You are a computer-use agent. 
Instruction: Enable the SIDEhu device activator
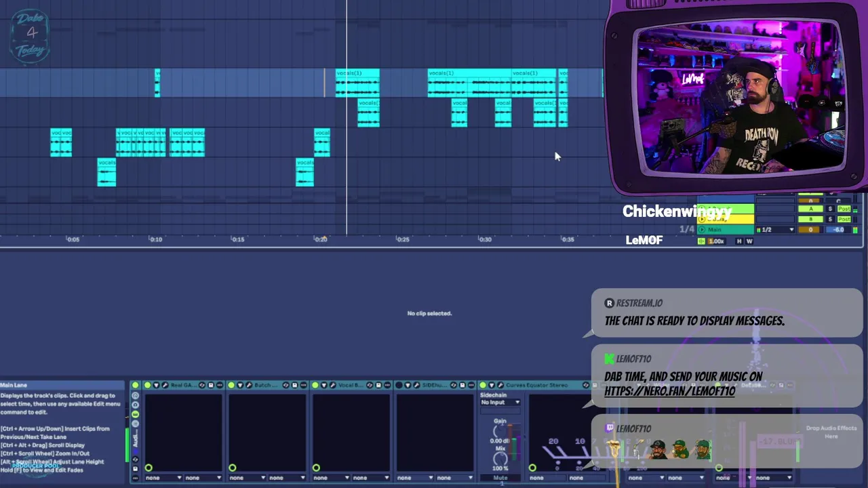[x=399, y=385]
